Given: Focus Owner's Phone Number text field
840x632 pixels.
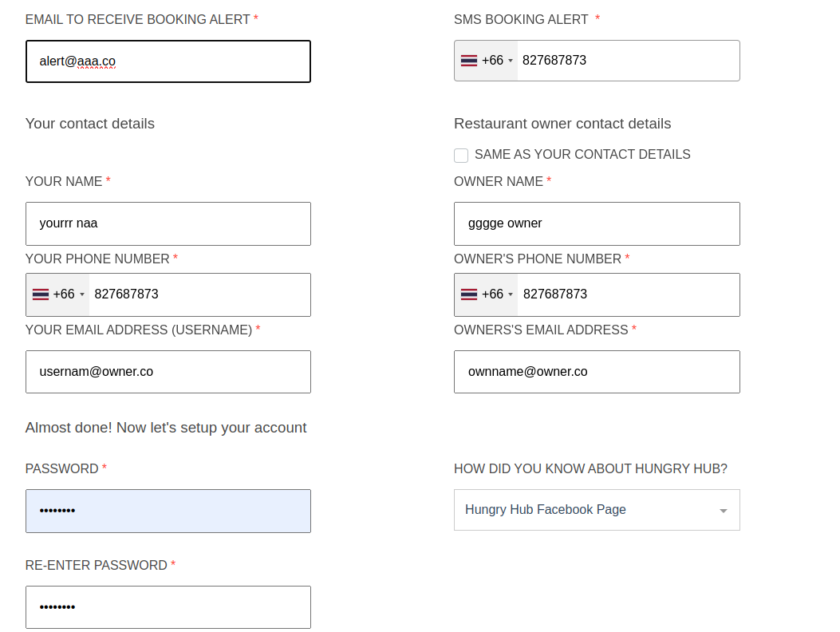Looking at the screenshot, I should [x=626, y=294].
